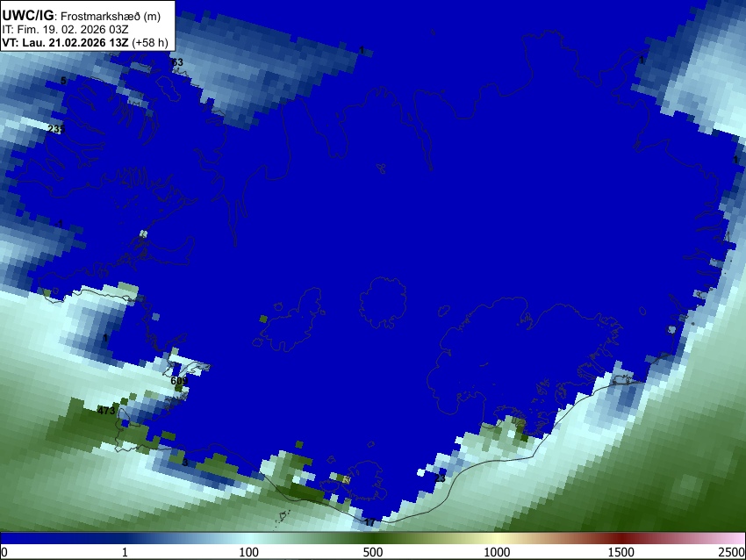Viewport: 746px width, 560px height.
Task: Click the map value label '17'
Action: pos(369,522)
